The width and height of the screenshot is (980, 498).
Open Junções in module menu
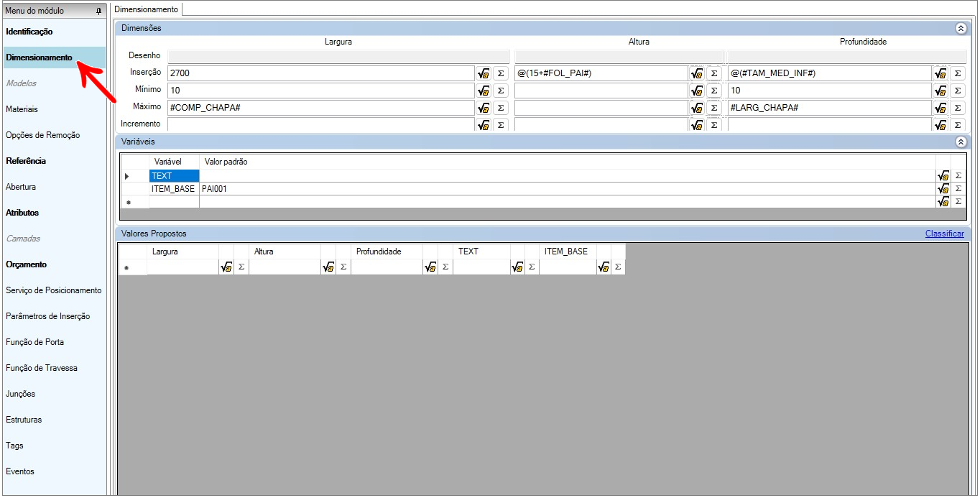tap(20, 394)
